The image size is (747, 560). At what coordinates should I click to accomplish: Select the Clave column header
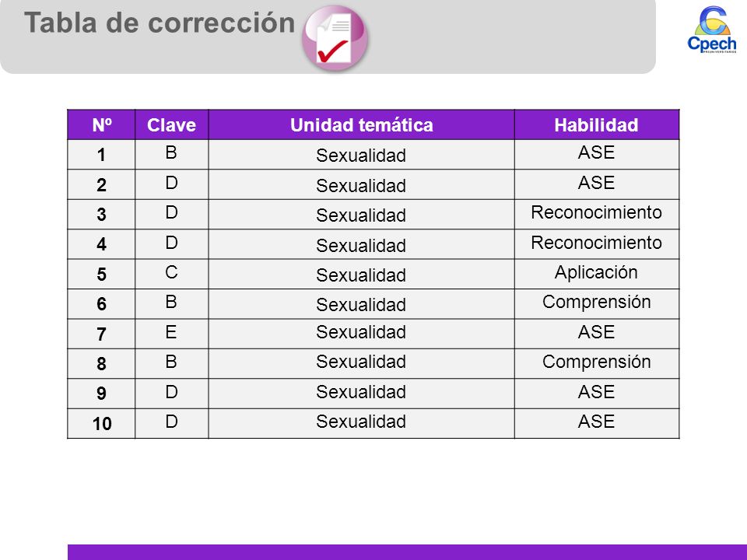tap(171, 124)
